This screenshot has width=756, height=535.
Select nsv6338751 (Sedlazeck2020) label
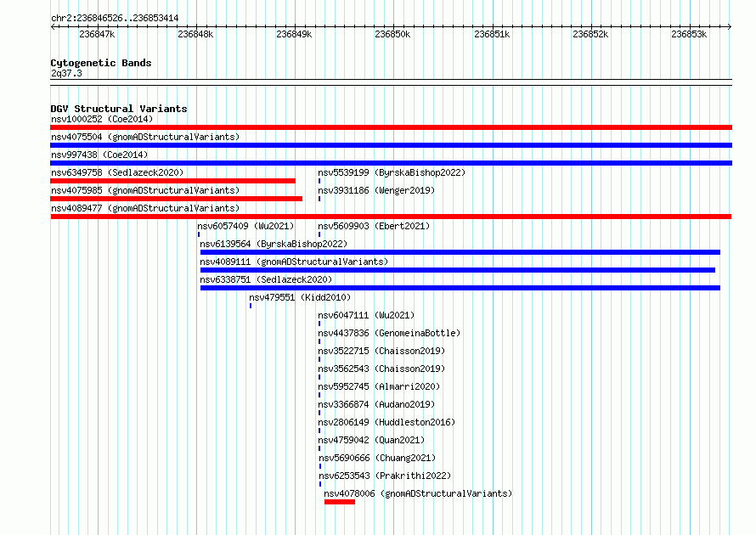coord(266,279)
